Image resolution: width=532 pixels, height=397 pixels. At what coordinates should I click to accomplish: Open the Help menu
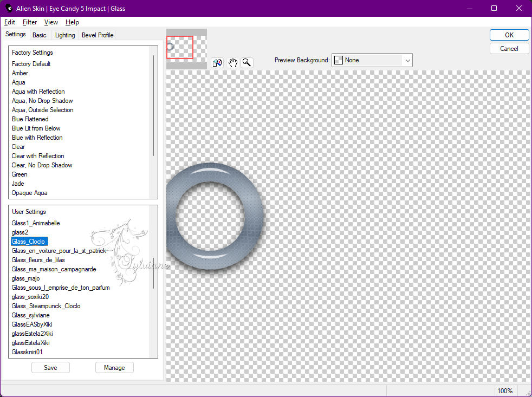pyautogui.click(x=72, y=22)
